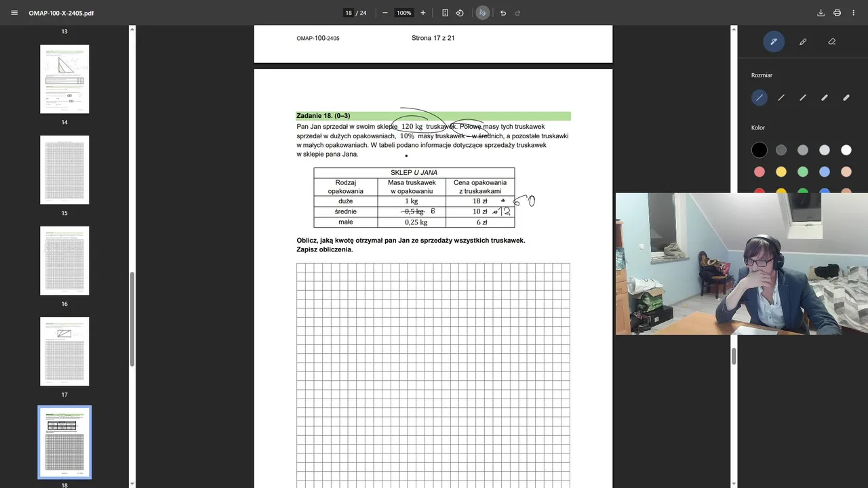Select the highlighter tool
The image size is (868, 488).
pyautogui.click(x=803, y=41)
